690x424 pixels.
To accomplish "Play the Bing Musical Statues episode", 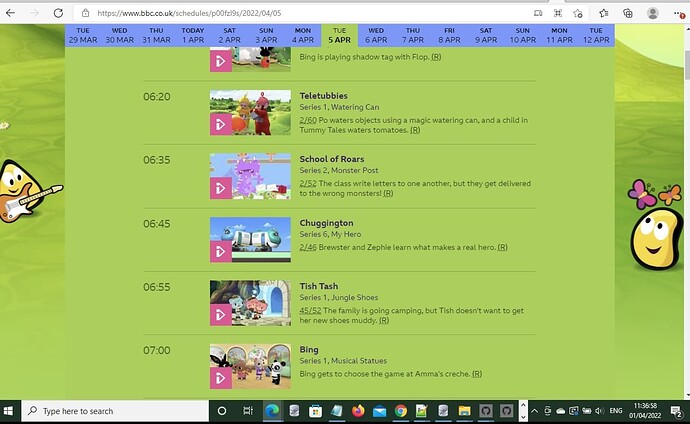I will pyautogui.click(x=221, y=378).
